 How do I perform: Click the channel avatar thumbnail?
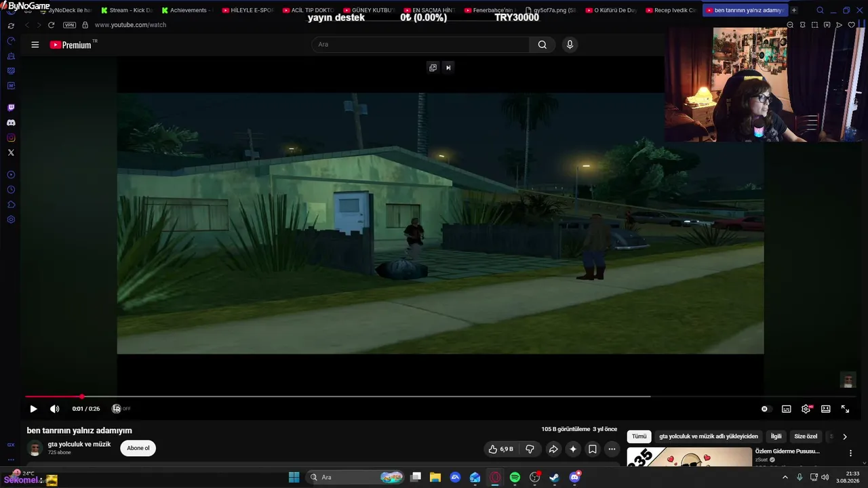[x=35, y=448]
